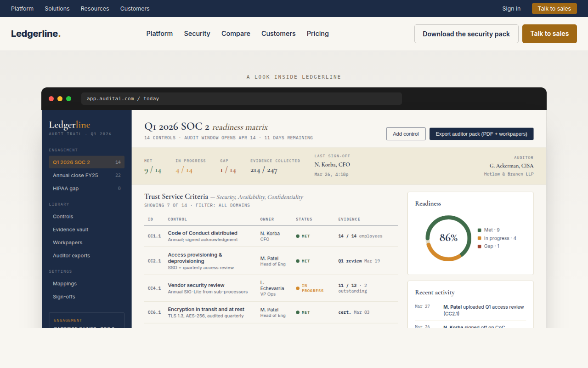
Task: Open Platform in the dark top bar
Action: tap(22, 8)
